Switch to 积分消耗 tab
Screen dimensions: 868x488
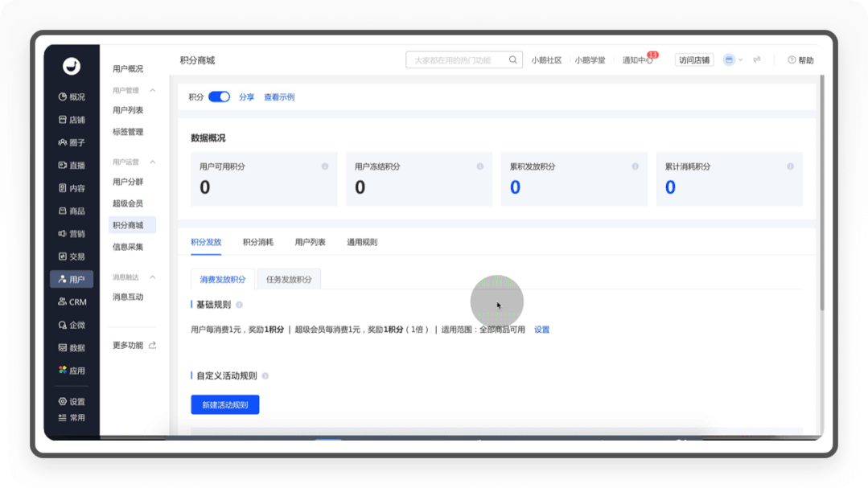pyautogui.click(x=258, y=242)
